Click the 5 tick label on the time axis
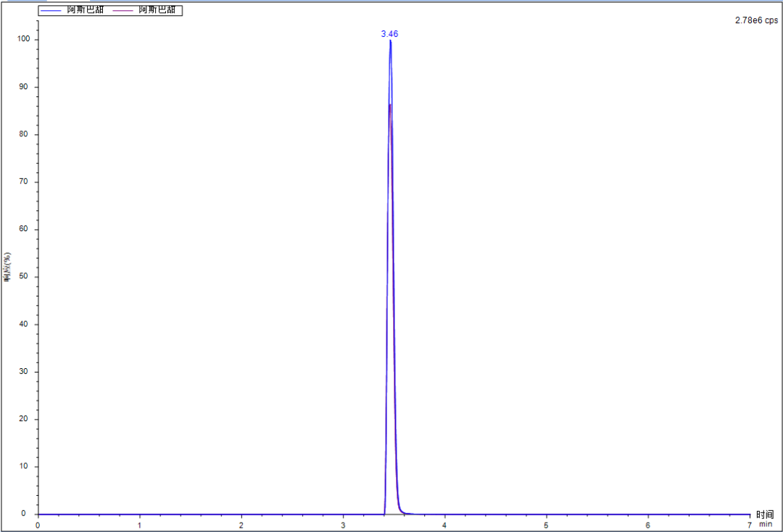 click(x=546, y=525)
